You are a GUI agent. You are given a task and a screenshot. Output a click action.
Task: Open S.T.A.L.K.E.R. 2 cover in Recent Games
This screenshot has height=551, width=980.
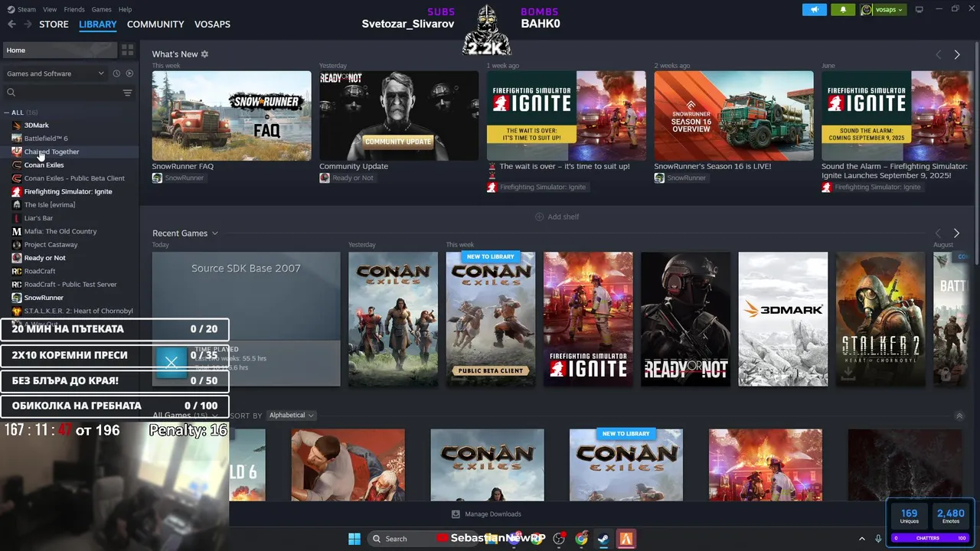pyautogui.click(x=880, y=319)
